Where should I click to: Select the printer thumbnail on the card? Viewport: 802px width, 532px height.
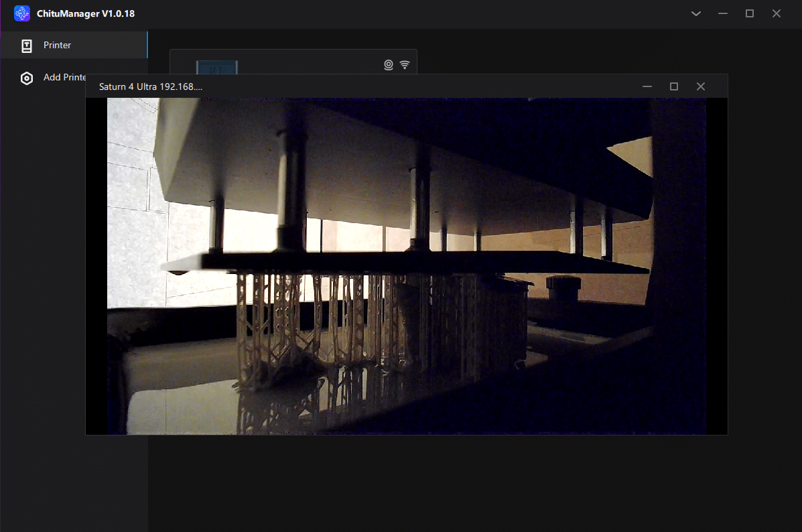click(x=217, y=68)
